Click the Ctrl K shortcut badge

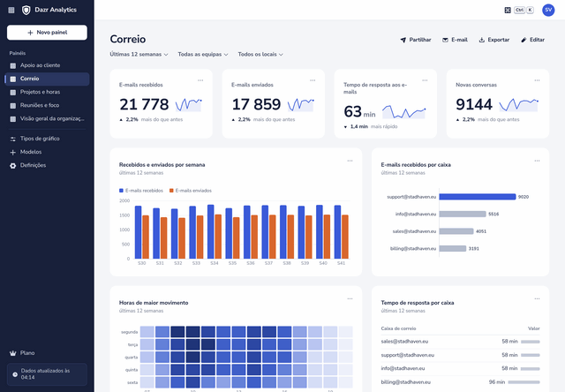[524, 10]
